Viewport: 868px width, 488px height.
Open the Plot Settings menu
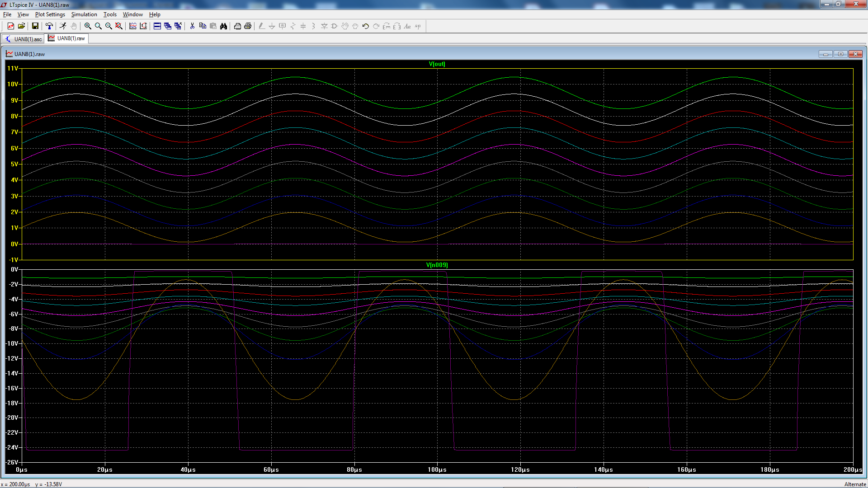[x=50, y=14]
